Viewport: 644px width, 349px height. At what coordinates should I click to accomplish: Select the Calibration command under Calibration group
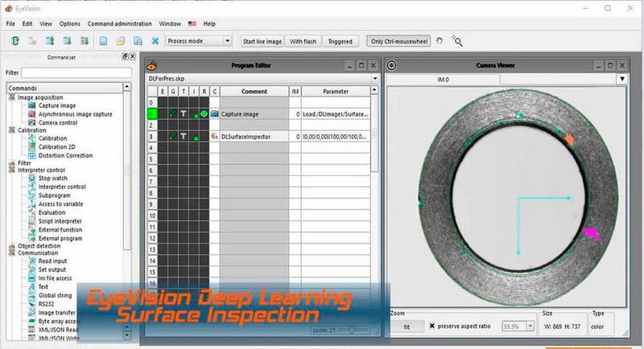click(x=52, y=138)
